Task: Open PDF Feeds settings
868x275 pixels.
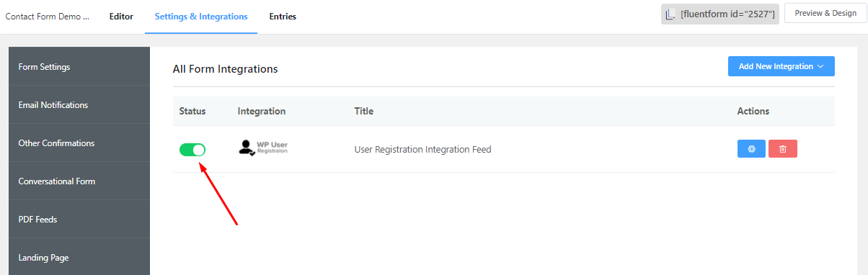Action: 79,220
